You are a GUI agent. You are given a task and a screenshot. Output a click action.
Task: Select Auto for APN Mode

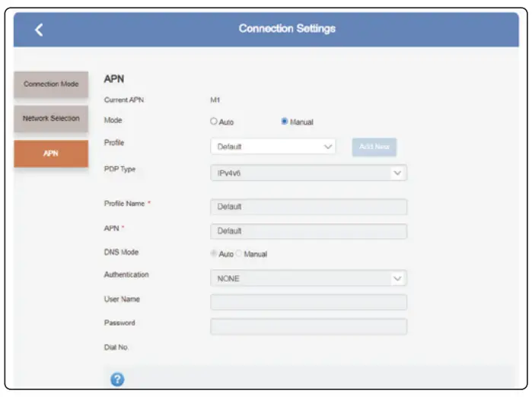click(x=213, y=121)
